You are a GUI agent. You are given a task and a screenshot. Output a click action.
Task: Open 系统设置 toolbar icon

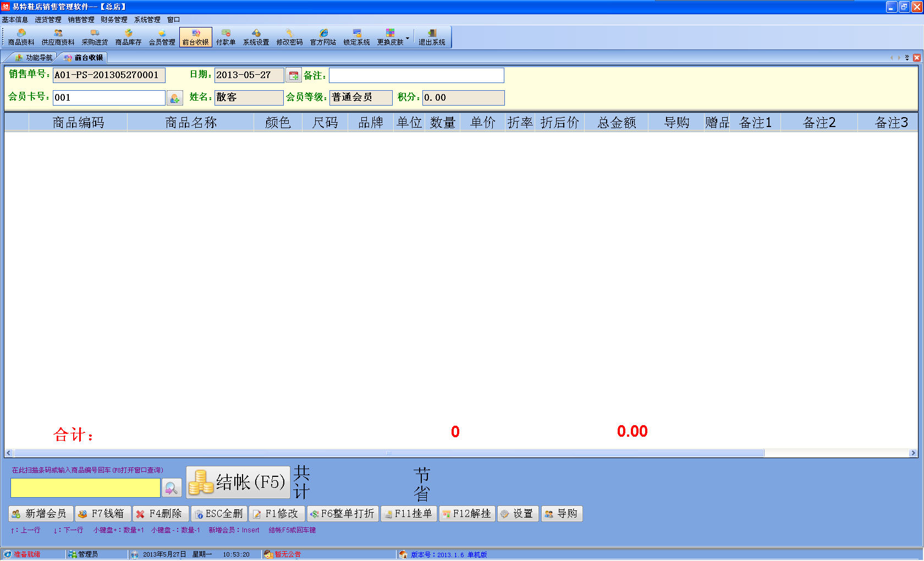pos(256,37)
